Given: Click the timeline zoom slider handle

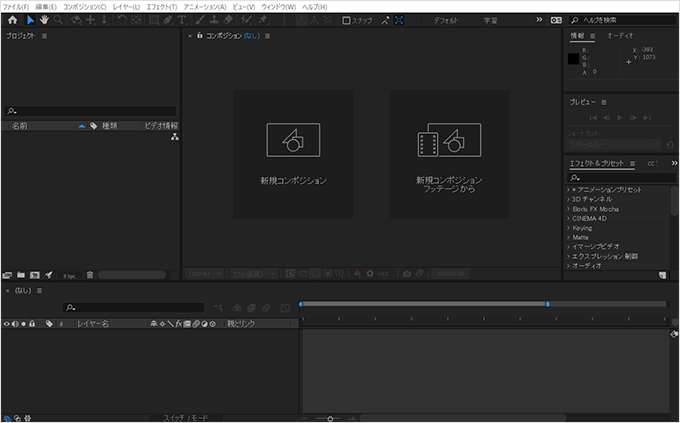Looking at the screenshot, I should [330, 419].
